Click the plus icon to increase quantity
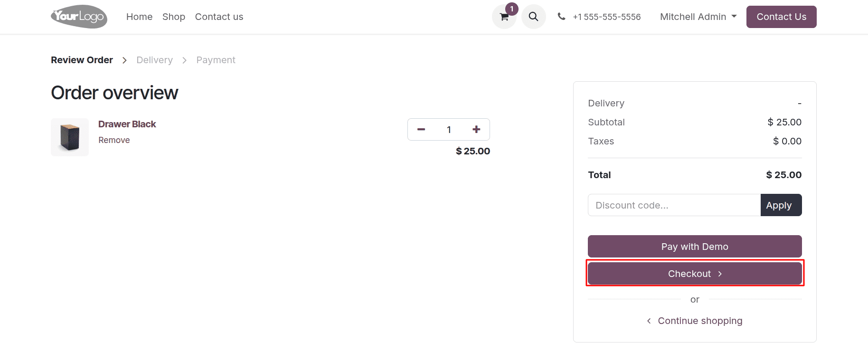 [476, 129]
